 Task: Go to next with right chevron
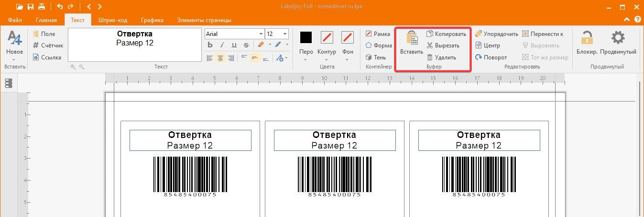99,7
